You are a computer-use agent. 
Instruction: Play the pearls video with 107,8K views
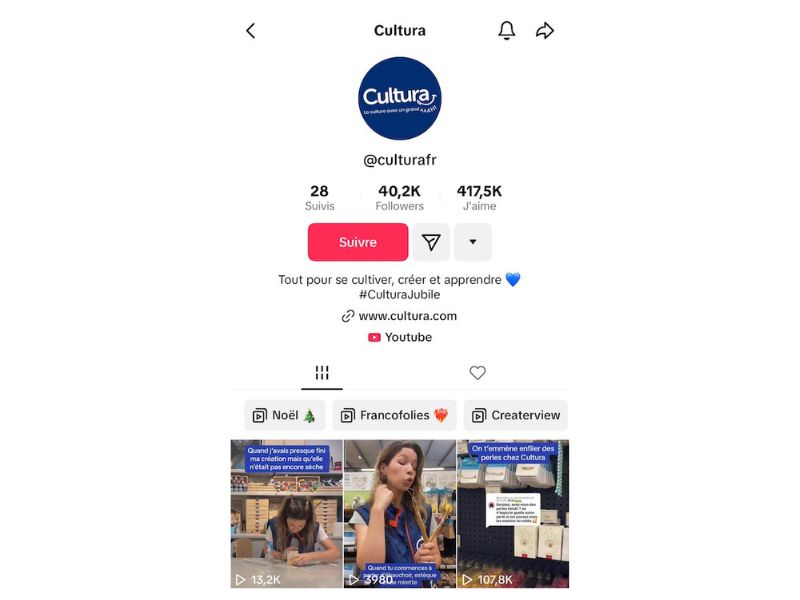tap(513, 514)
